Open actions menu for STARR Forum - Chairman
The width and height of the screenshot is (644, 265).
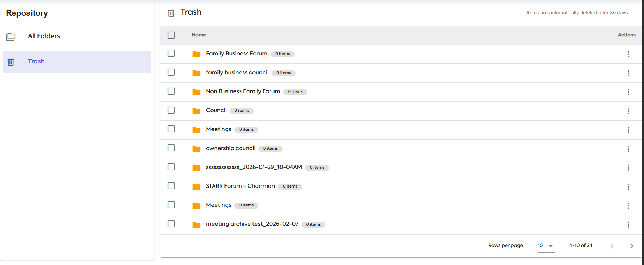628,187
